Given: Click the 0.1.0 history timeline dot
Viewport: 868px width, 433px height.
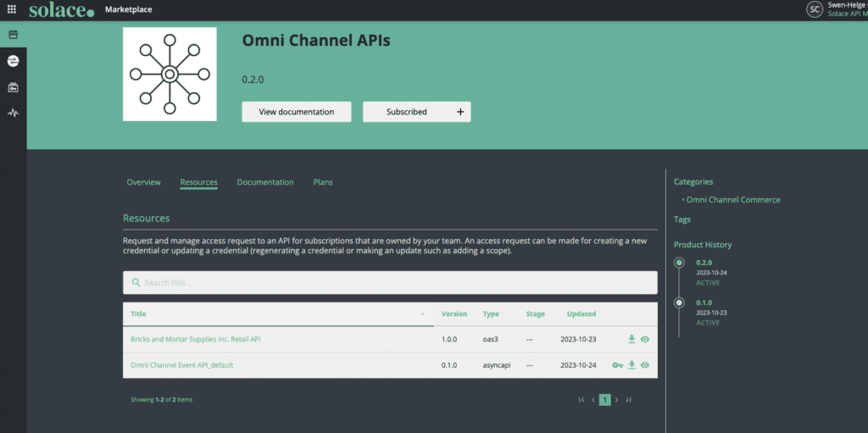Looking at the screenshot, I should [679, 303].
